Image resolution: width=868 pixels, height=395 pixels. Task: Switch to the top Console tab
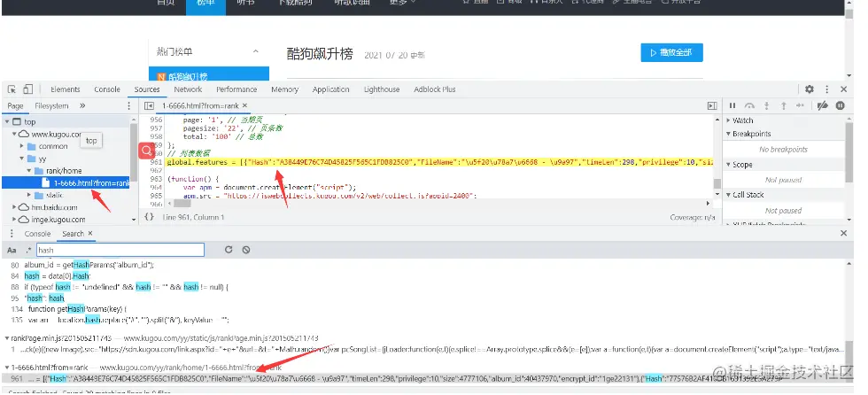(x=107, y=89)
